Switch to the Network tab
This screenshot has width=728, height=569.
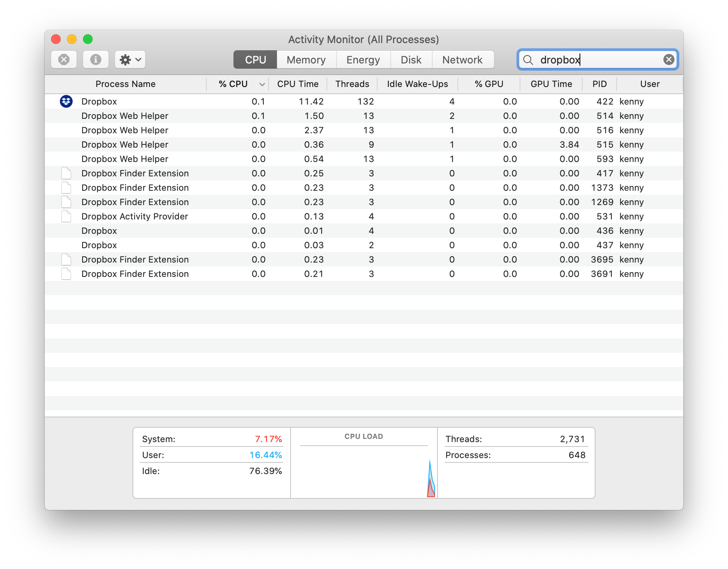point(463,60)
